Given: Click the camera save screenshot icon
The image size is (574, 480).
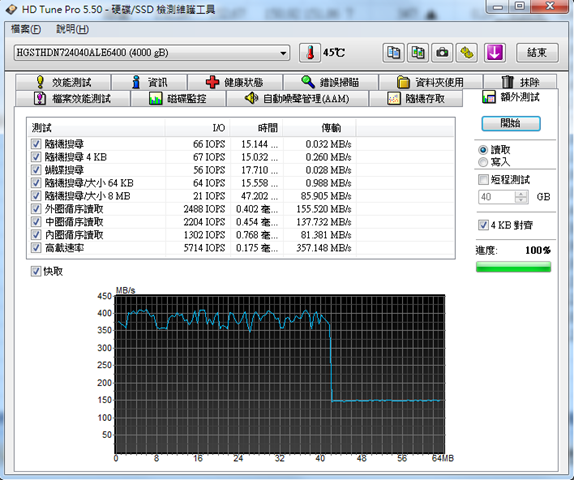Looking at the screenshot, I should [x=442, y=53].
